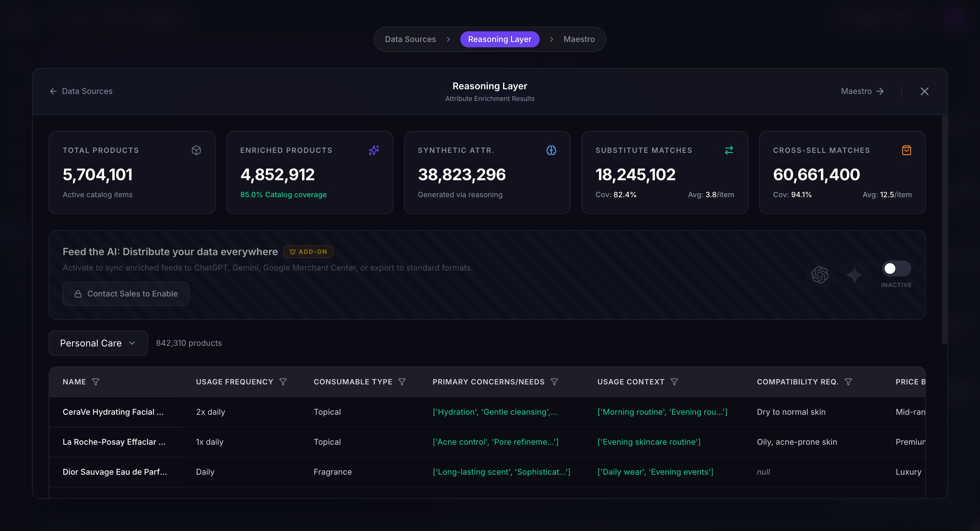Toggle the inactive data distribution switch
This screenshot has height=531, width=980.
896,269
